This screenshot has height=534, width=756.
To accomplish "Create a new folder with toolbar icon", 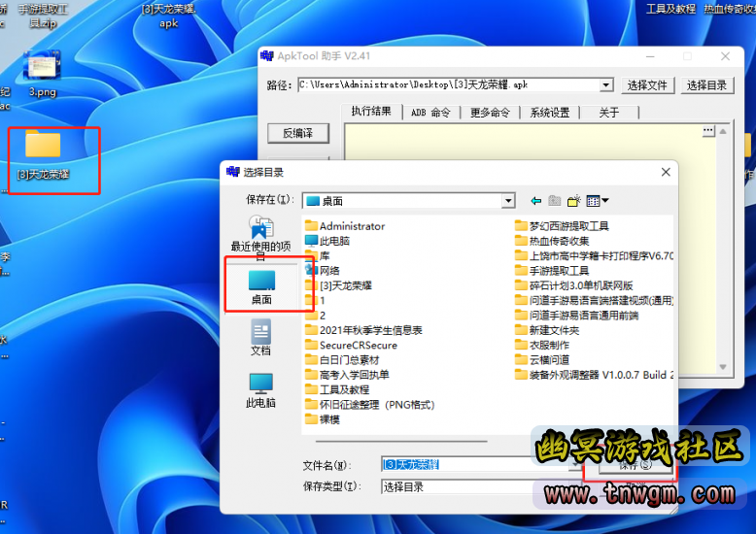I will click(573, 201).
